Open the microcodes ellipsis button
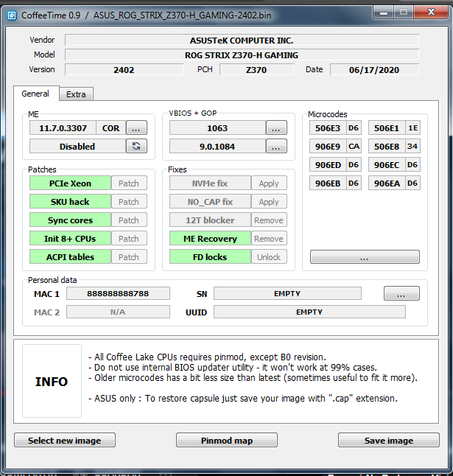 click(x=365, y=257)
